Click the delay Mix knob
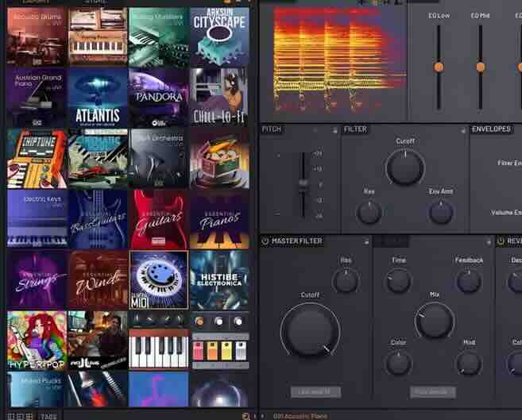522x420 pixels. coord(435,321)
